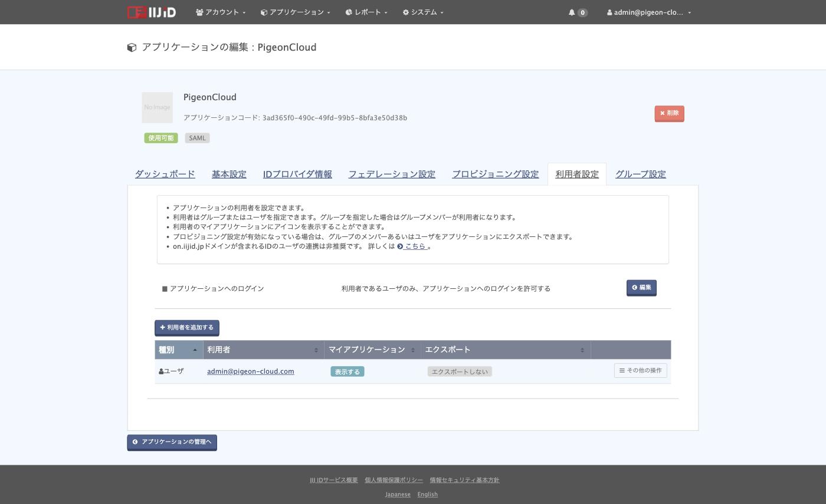Click the user icon in ユーザ row
Image resolution: width=826 pixels, height=504 pixels.
point(161,371)
